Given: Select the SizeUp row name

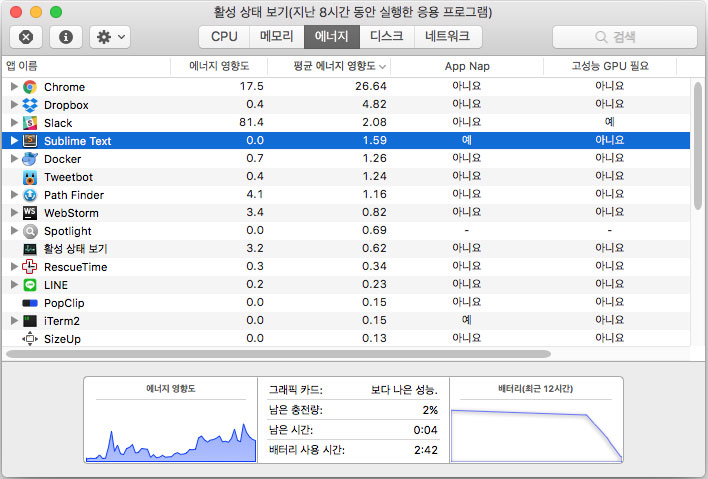Looking at the screenshot, I should tap(62, 339).
